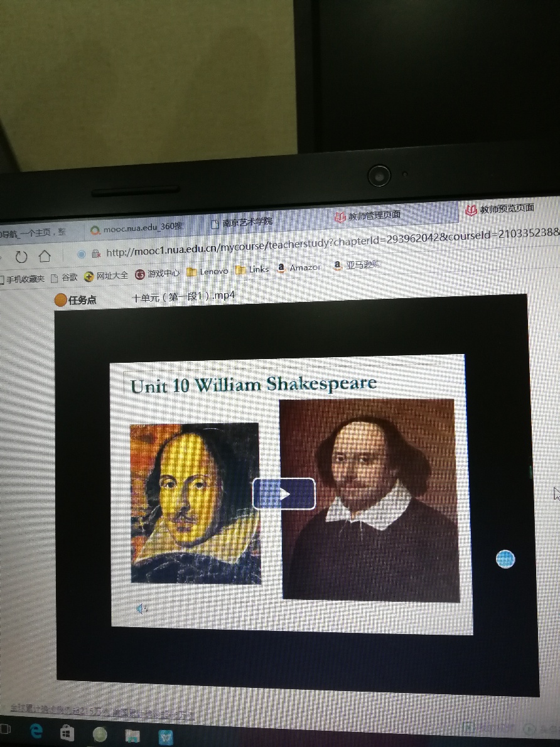
Task: Open Microsoft Edge from the taskbar
Action: click(x=36, y=730)
